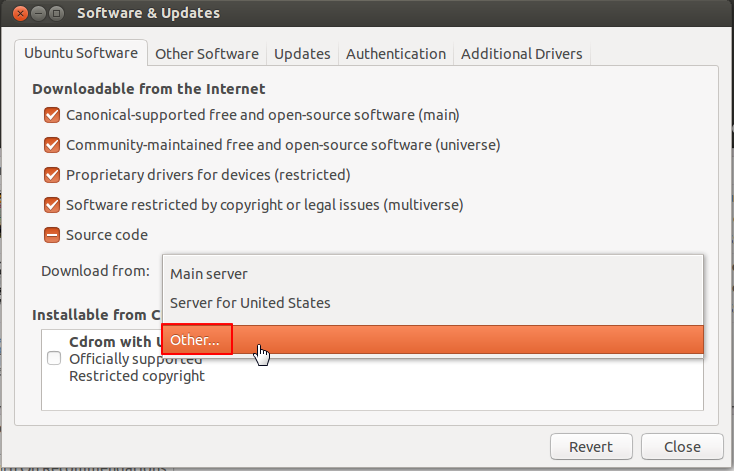Uncheck Canonical-supported software (main) checkbox
Viewport: 734px width, 471px height.
(52, 116)
